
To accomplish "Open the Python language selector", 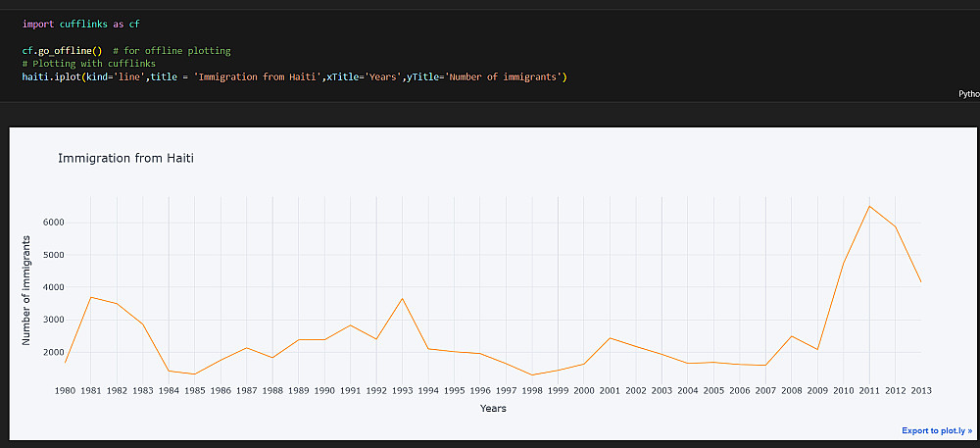I will [x=968, y=94].
